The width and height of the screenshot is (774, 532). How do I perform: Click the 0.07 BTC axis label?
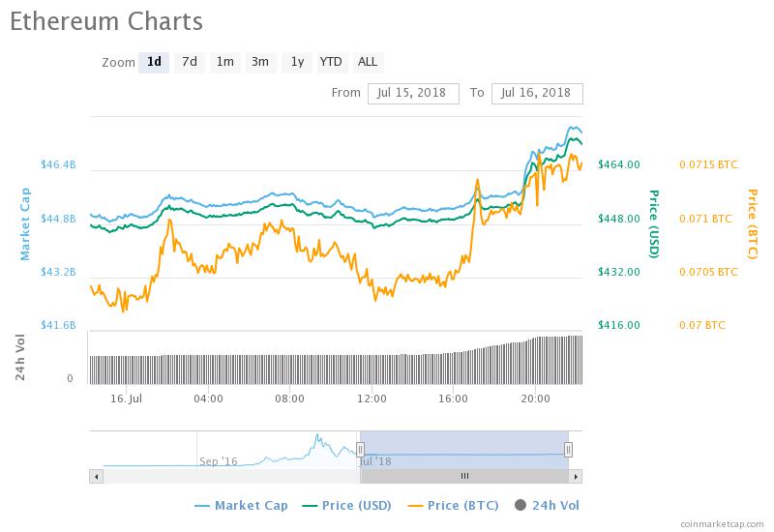[702, 325]
